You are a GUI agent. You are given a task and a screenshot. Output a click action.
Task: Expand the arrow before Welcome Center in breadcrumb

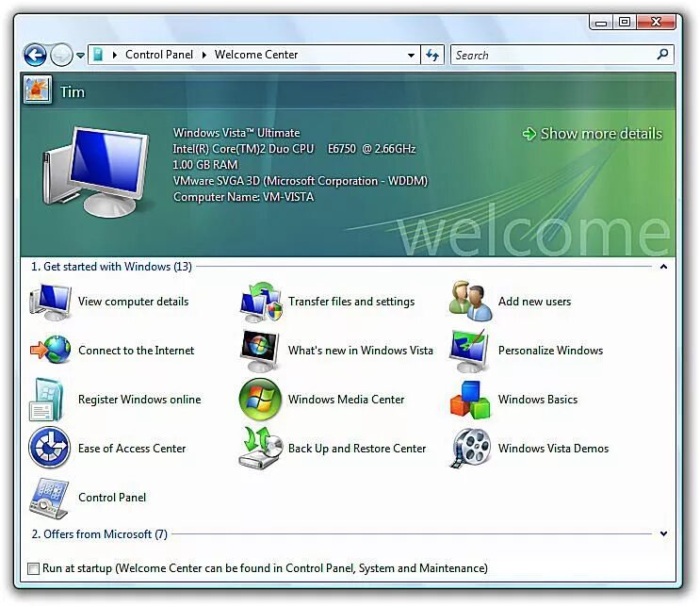204,55
